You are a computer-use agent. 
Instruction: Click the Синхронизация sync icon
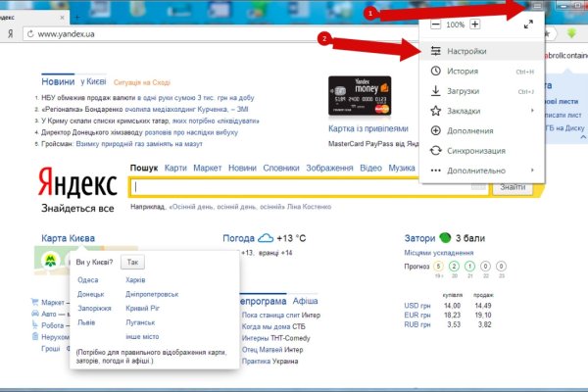point(435,150)
